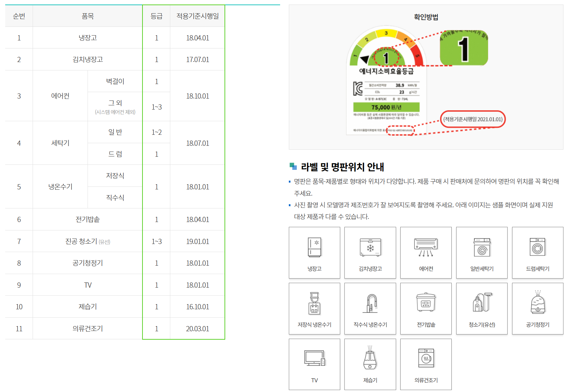The image size is (578, 392).
Task: Click the 전기밥솥 rice cooker icon
Action: coord(426,308)
